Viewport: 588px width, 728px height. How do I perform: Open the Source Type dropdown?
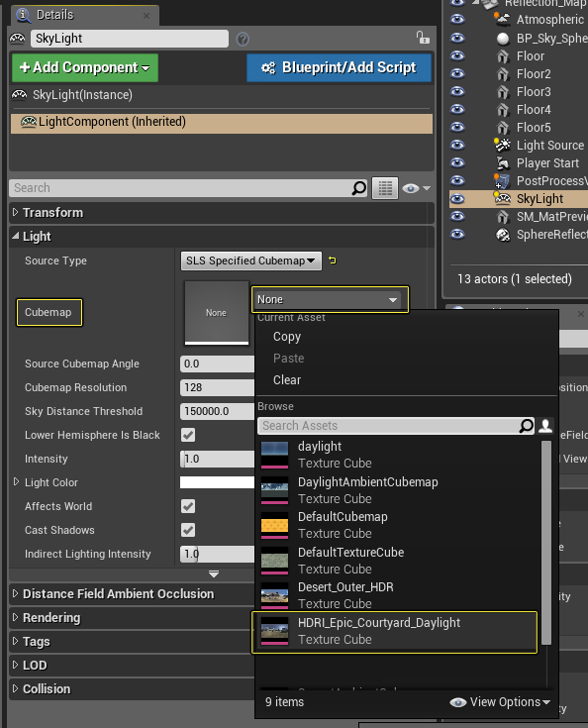point(251,260)
